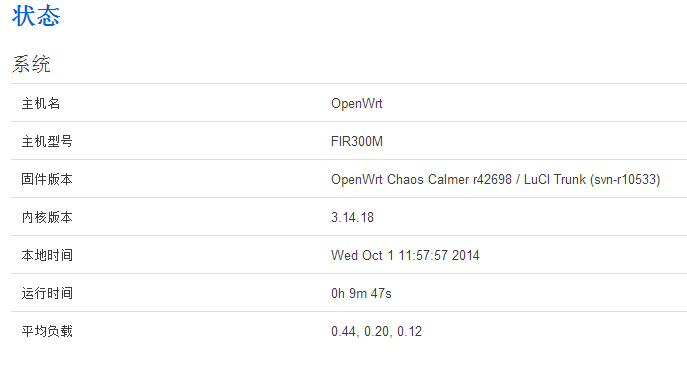Image resolution: width=687 pixels, height=370 pixels.
Task: Click kernel version 3.14.18 value
Action: pos(352,217)
